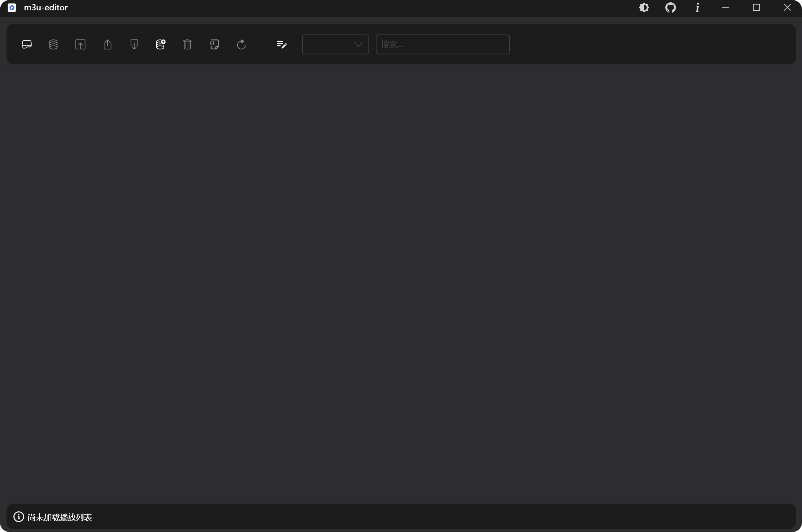
Task: Click the 尚未加载播放列表 status message
Action: coord(60,517)
